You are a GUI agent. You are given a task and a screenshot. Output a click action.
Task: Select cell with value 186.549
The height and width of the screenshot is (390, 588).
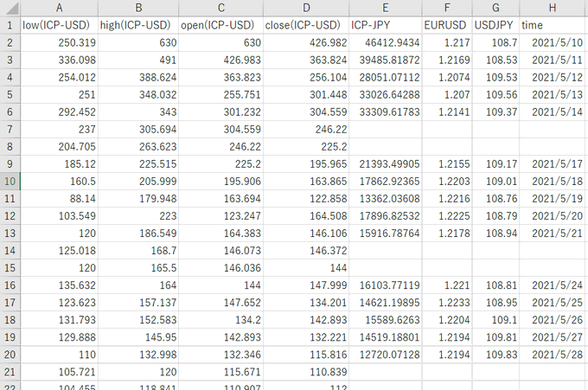(x=138, y=233)
